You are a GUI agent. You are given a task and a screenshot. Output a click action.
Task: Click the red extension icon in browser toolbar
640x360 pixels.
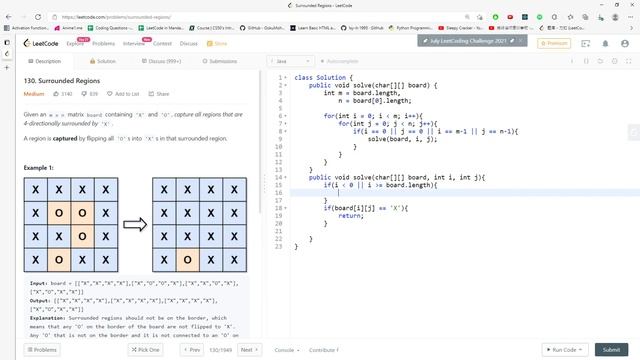coord(510,17)
